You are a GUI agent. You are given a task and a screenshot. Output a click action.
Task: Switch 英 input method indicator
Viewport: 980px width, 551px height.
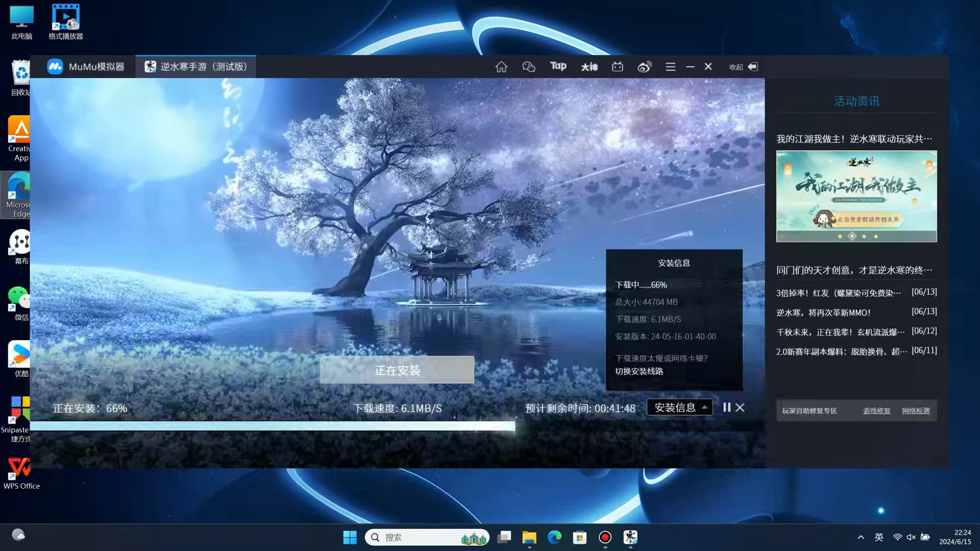coord(878,537)
